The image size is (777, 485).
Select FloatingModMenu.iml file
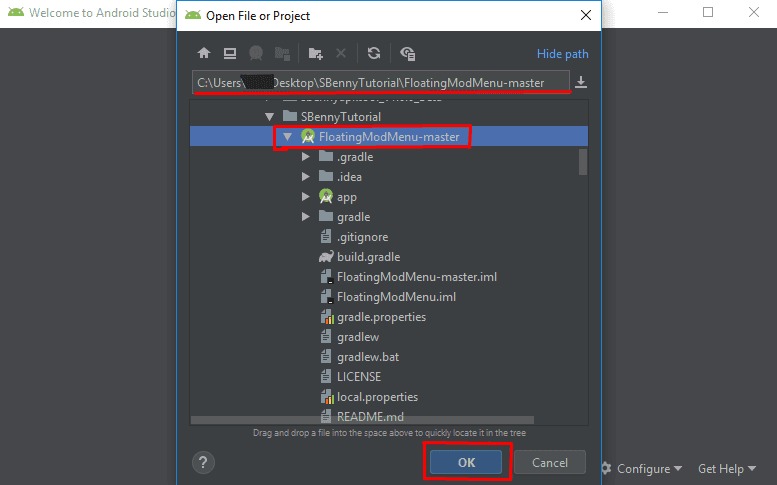tap(387, 297)
